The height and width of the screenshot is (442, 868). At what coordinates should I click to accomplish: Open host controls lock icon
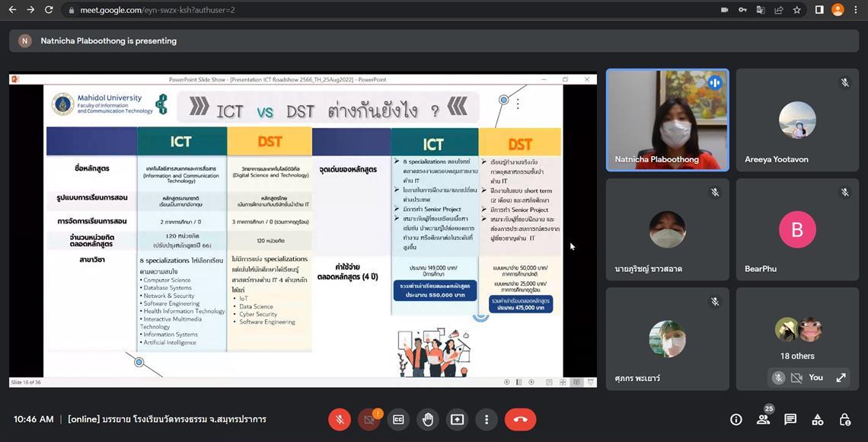[x=844, y=419]
